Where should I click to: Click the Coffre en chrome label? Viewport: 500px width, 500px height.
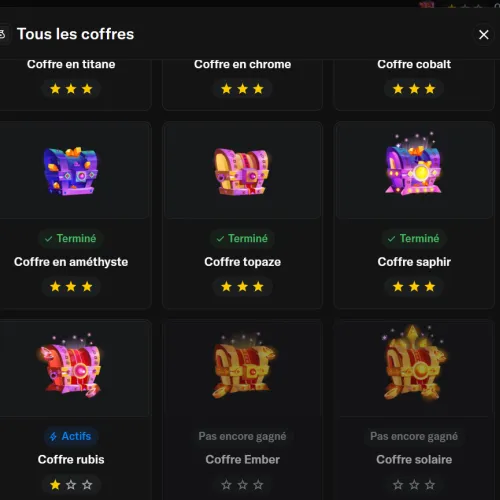point(242,64)
